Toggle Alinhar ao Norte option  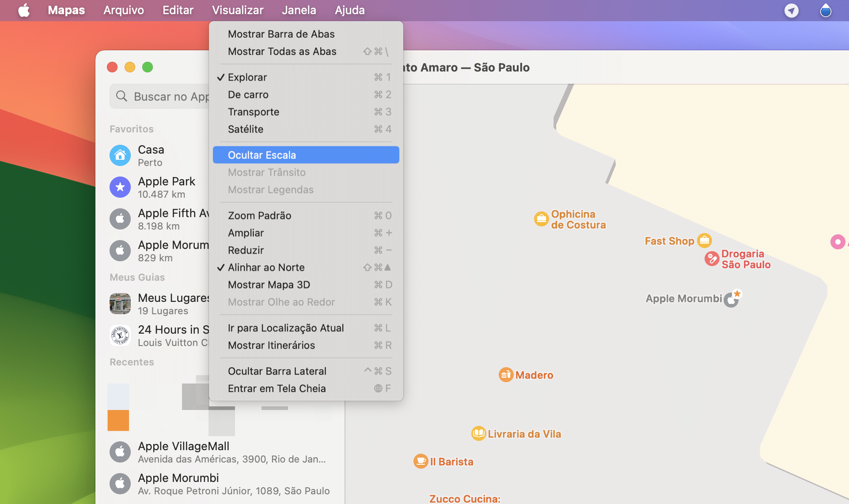point(306,267)
